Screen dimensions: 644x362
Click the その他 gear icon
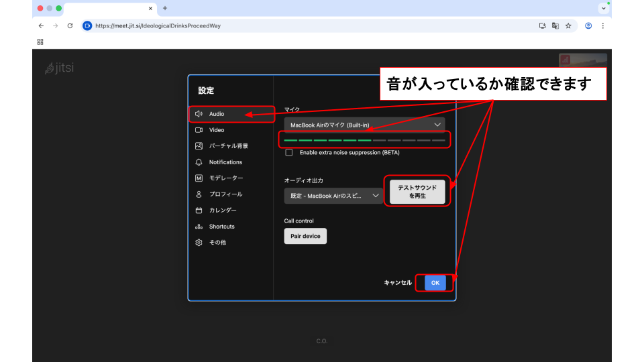point(199,243)
